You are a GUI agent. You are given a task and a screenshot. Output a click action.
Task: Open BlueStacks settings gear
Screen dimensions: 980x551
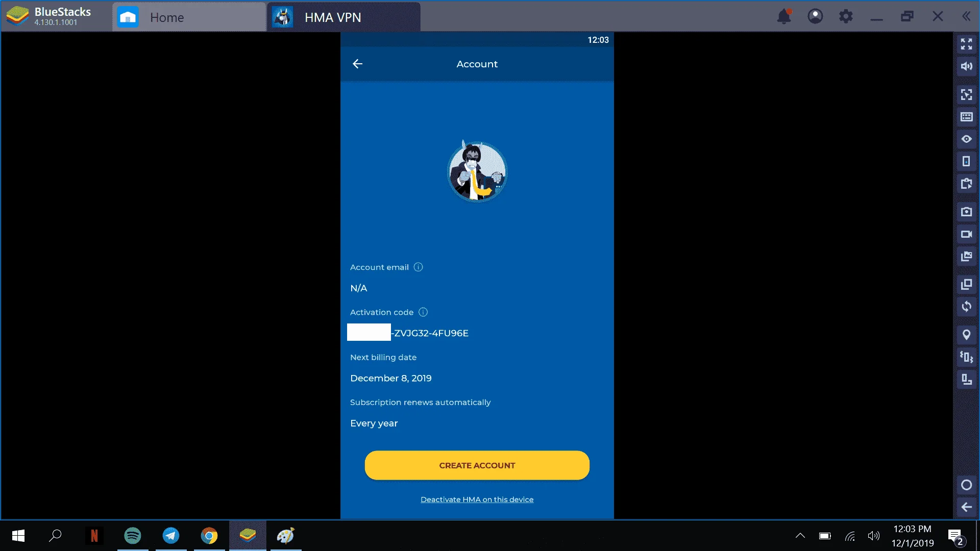[846, 16]
